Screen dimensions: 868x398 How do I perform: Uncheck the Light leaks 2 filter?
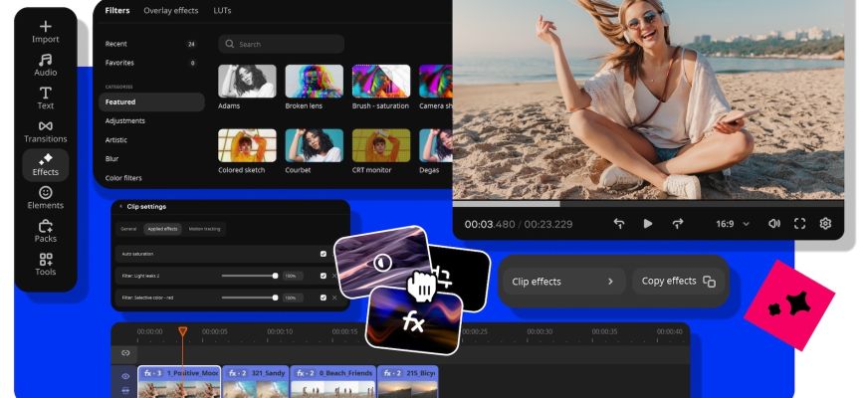click(x=323, y=276)
